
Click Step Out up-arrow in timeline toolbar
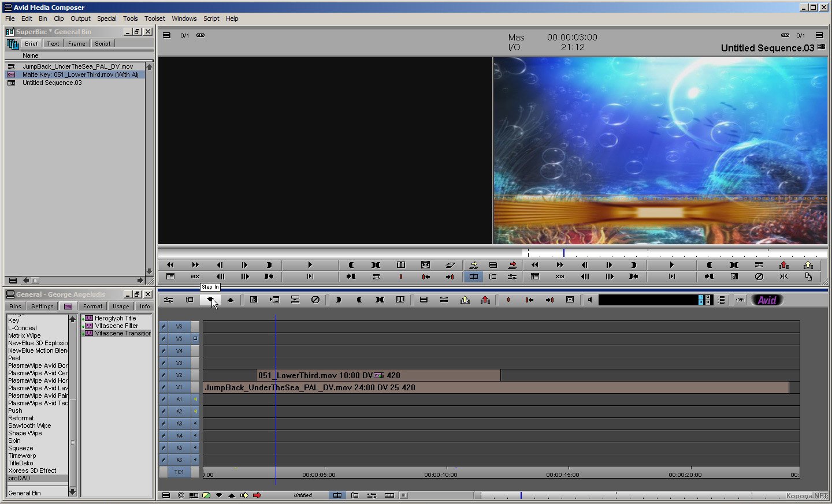[x=231, y=300]
